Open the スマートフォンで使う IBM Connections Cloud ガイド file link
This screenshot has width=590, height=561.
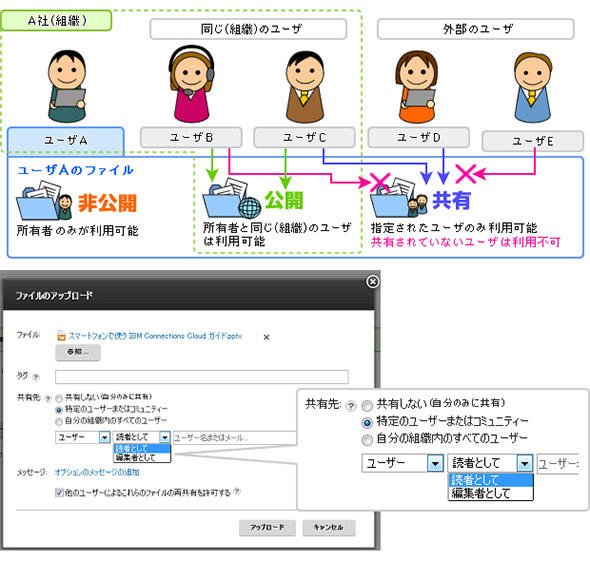[155, 336]
